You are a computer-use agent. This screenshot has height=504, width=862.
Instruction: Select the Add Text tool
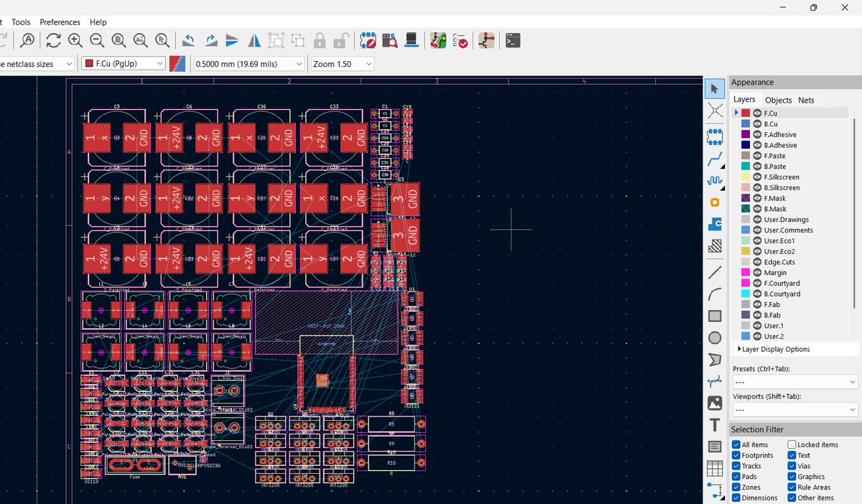click(715, 424)
